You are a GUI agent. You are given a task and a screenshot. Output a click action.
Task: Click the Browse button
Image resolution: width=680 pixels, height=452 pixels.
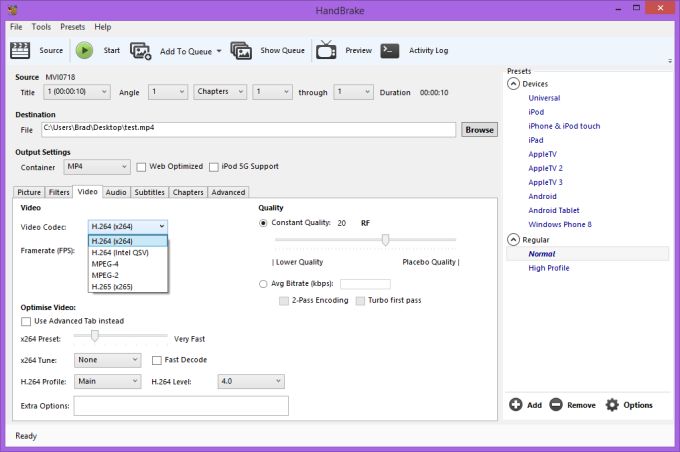coord(479,130)
